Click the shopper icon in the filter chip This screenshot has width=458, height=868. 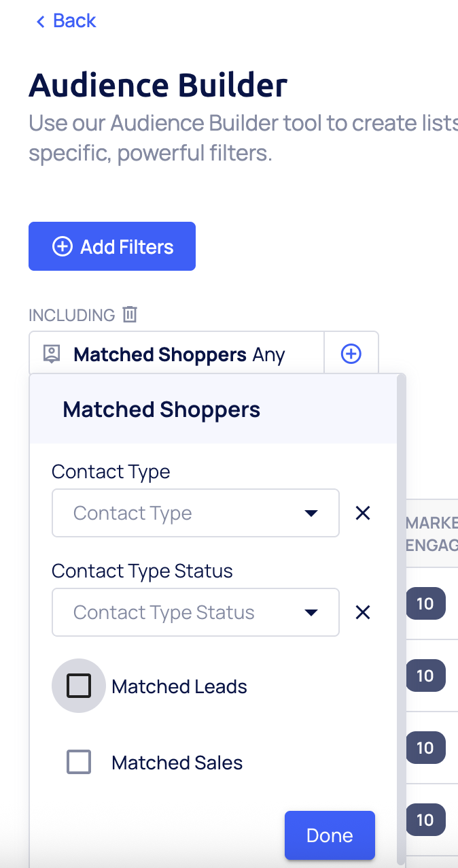coord(51,354)
